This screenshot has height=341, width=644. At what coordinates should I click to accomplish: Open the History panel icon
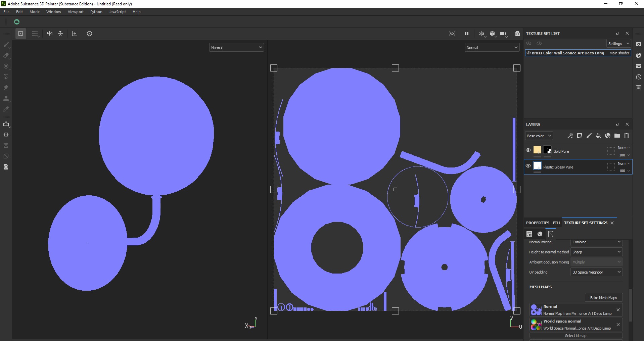[639, 77]
